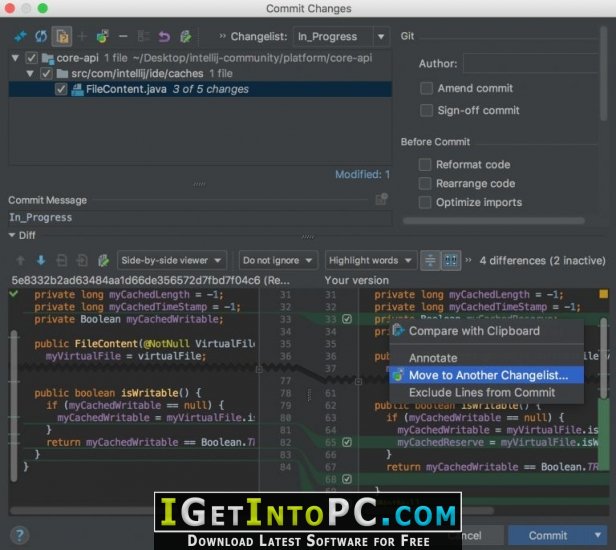The image size is (616, 550).
Task: Go to next difference with blue down arrow
Action: click(x=41, y=260)
